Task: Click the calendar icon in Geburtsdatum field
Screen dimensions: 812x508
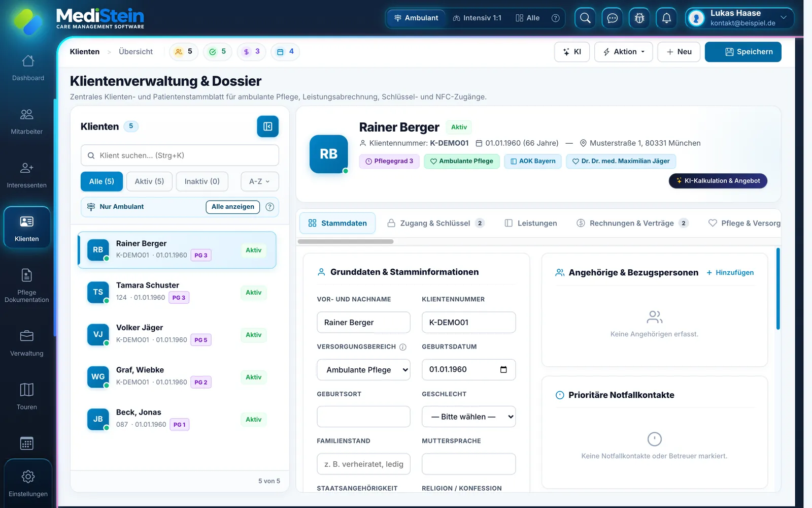Action: 503,369
